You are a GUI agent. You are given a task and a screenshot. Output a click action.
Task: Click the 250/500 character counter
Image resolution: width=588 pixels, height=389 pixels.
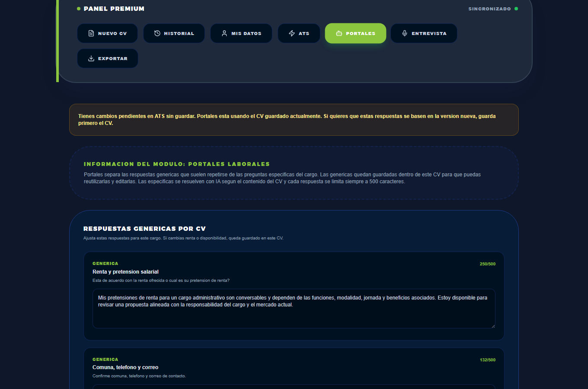(x=488, y=264)
